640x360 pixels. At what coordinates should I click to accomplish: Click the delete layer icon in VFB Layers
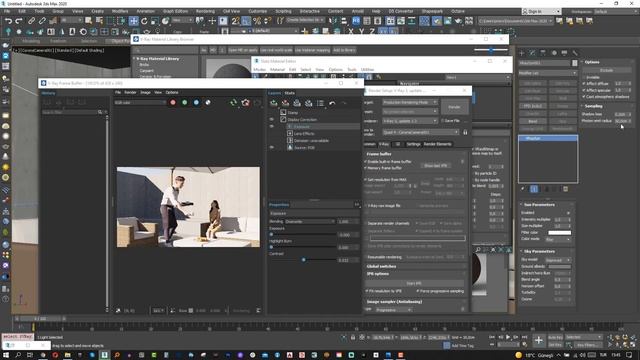point(285,103)
